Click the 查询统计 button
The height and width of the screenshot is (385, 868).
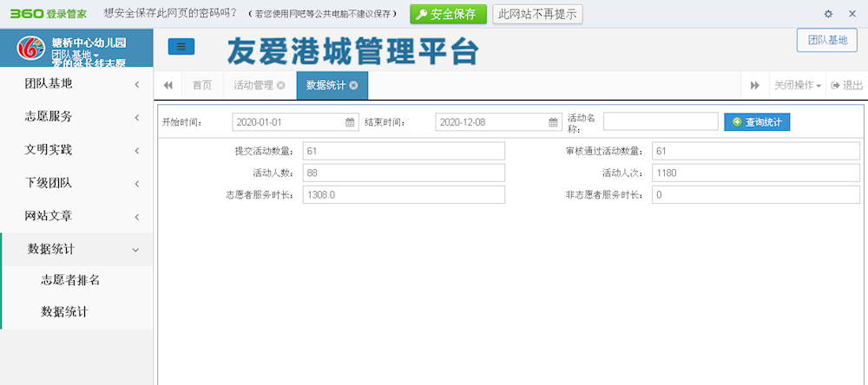click(x=757, y=122)
